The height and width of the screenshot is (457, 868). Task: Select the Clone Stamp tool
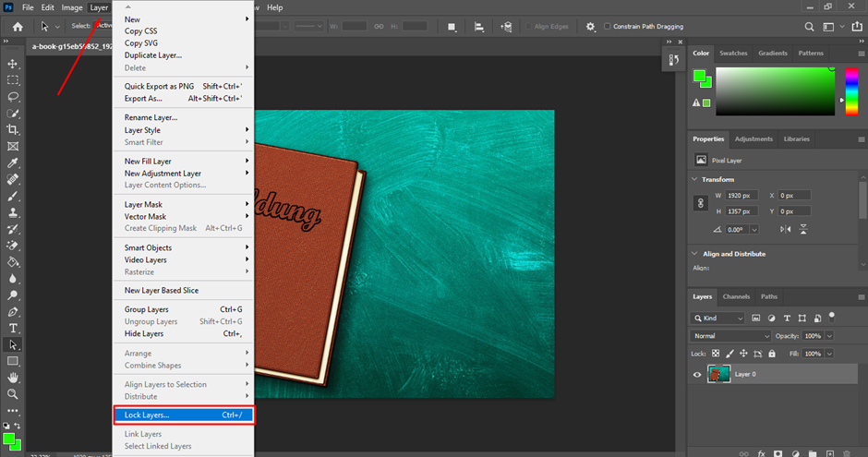pos(13,212)
